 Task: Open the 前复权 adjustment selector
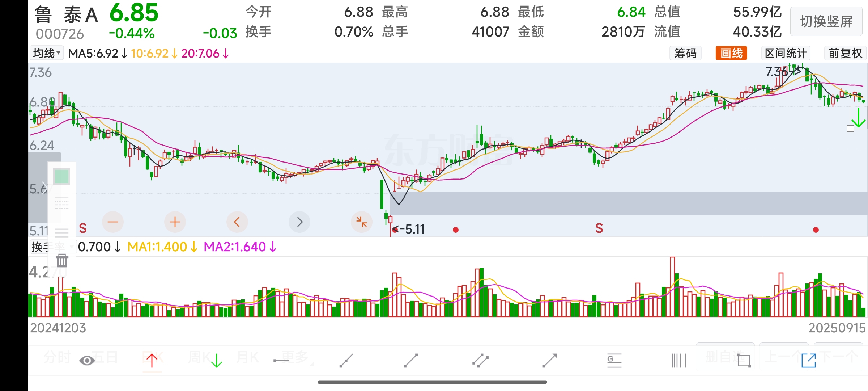[x=845, y=53]
